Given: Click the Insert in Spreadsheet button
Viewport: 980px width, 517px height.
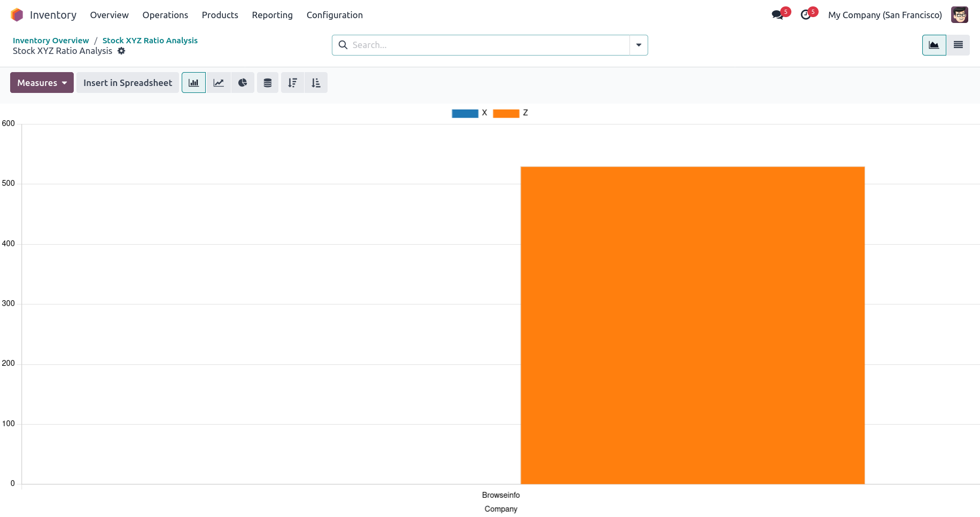Looking at the screenshot, I should (x=128, y=83).
